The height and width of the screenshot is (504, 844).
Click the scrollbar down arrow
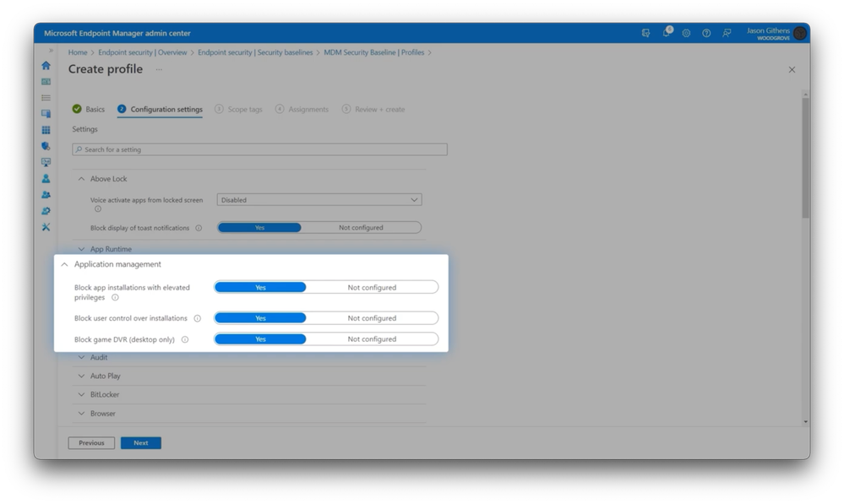(x=805, y=422)
